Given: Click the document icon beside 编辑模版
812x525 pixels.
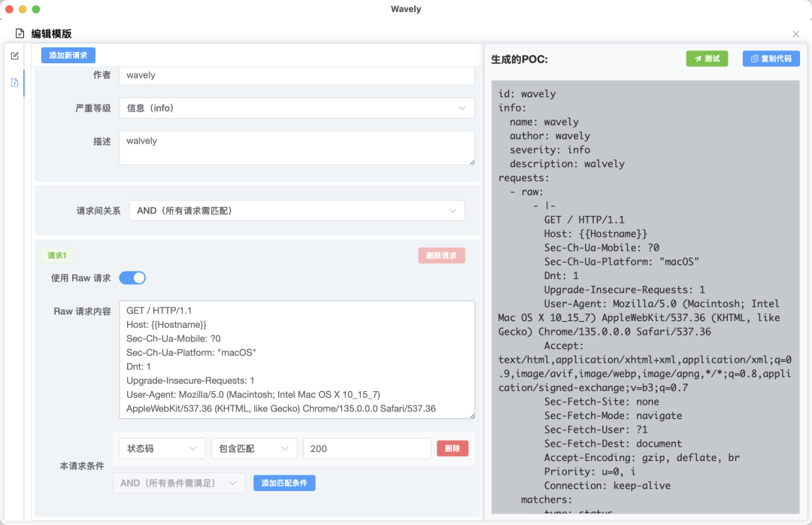Looking at the screenshot, I should (x=20, y=34).
